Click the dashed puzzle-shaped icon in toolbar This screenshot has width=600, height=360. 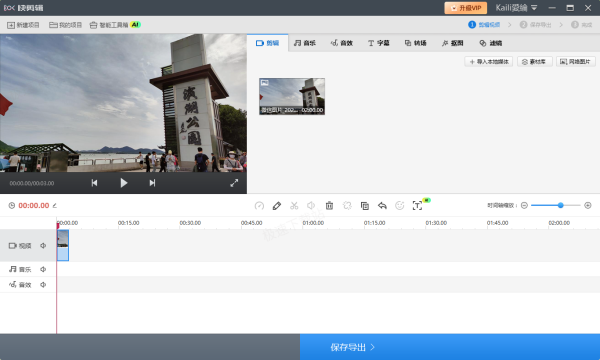[x=347, y=206]
